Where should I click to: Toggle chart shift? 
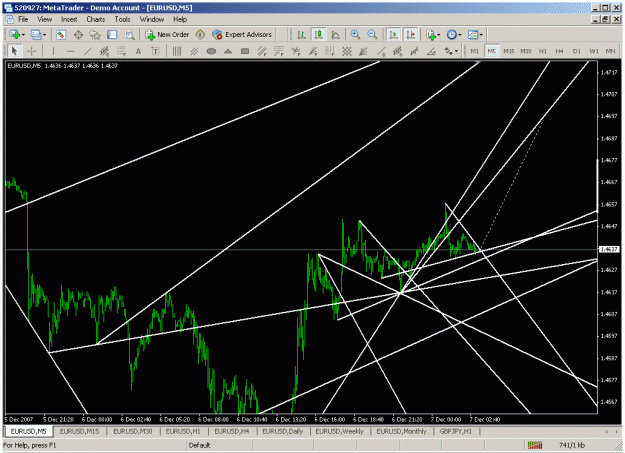point(411,35)
